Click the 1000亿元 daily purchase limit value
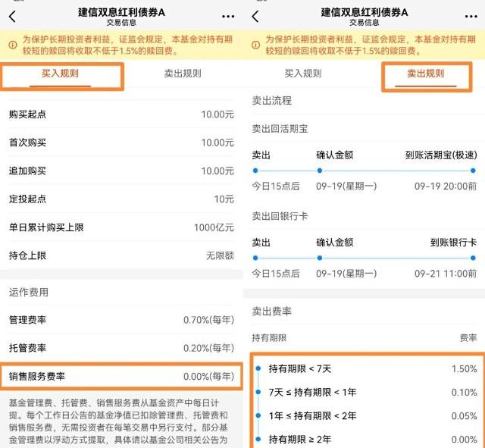485x448 pixels. tap(214, 227)
